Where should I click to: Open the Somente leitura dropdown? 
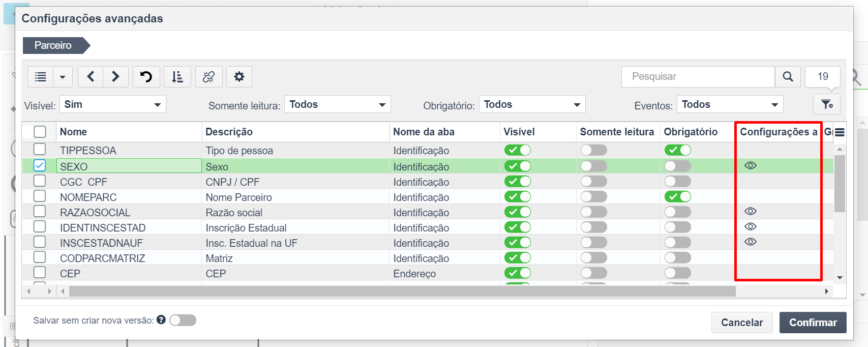point(338,104)
